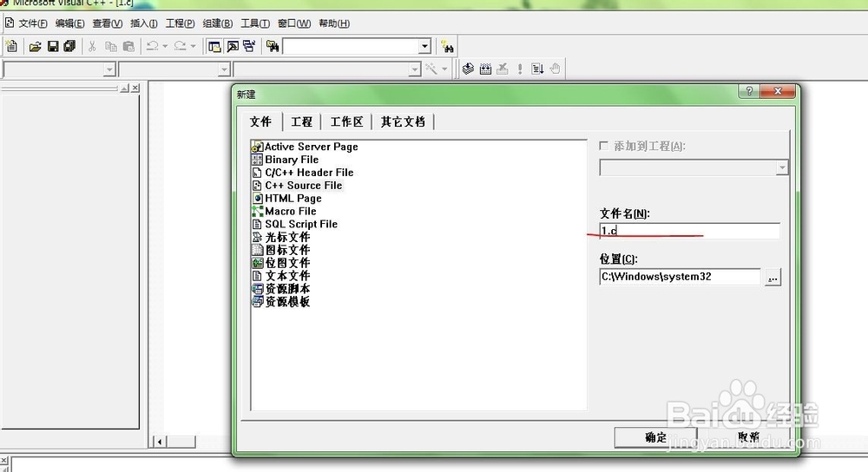868x472 pixels.
Task: Open the 插入 menu
Action: coord(144,23)
